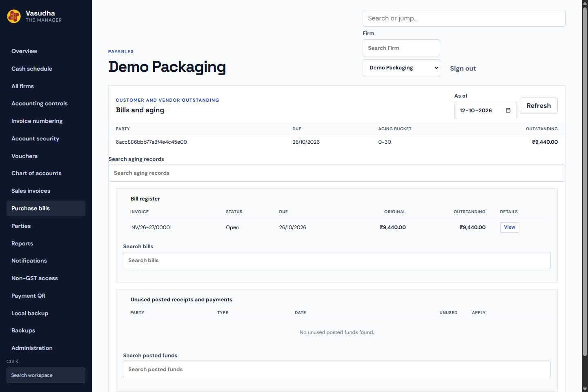Click the Bill register heading
Viewport: 588px width, 392px height.
coord(145,199)
